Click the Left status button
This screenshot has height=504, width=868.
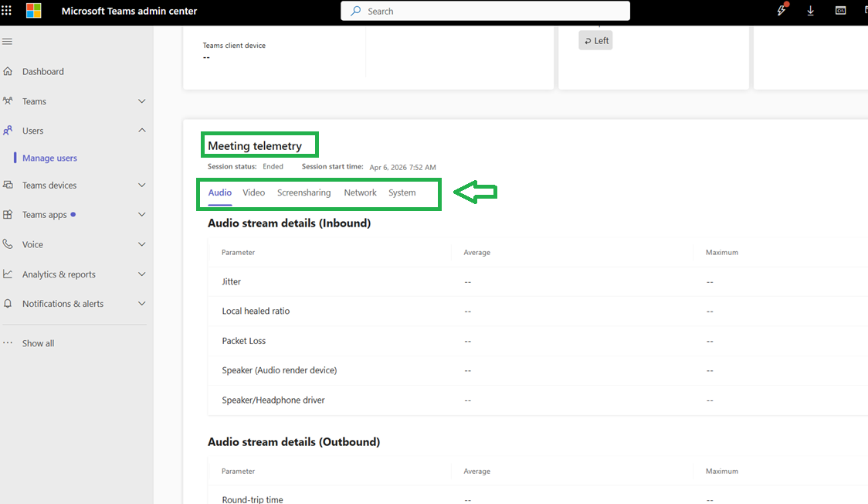point(595,40)
